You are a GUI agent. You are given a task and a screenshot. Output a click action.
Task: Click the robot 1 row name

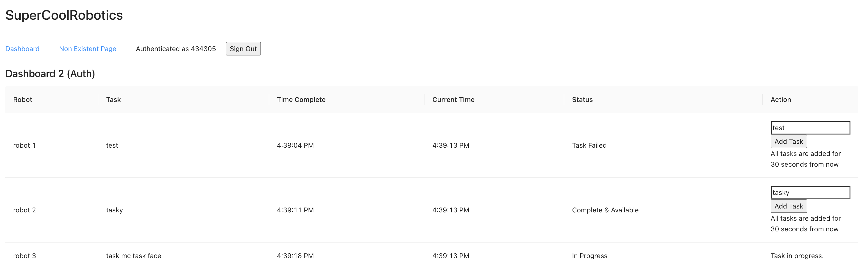pyautogui.click(x=24, y=145)
